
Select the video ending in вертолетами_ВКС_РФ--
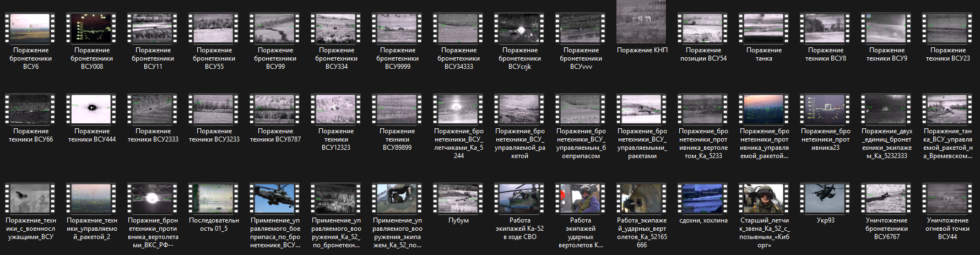pyautogui.click(x=153, y=198)
